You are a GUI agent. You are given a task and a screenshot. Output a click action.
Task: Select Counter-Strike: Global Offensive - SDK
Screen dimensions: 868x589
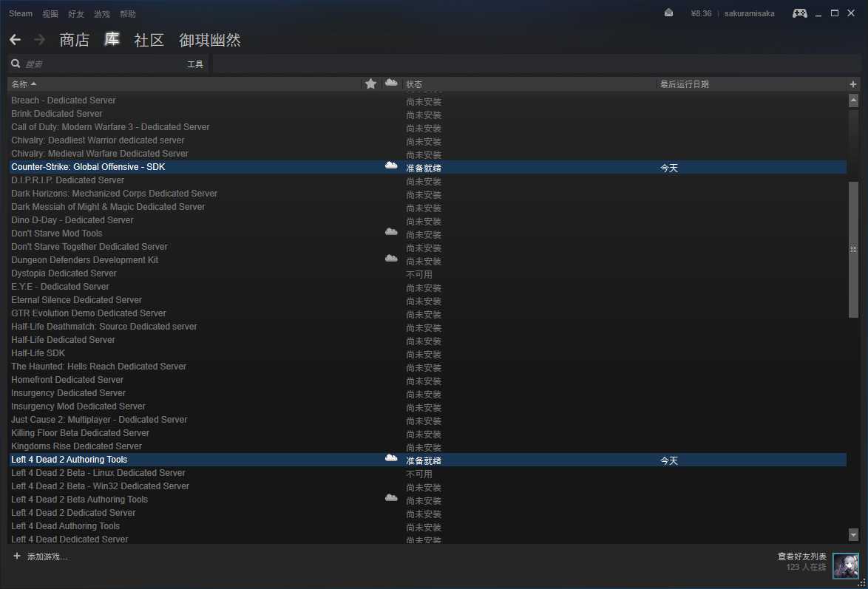[427, 166]
